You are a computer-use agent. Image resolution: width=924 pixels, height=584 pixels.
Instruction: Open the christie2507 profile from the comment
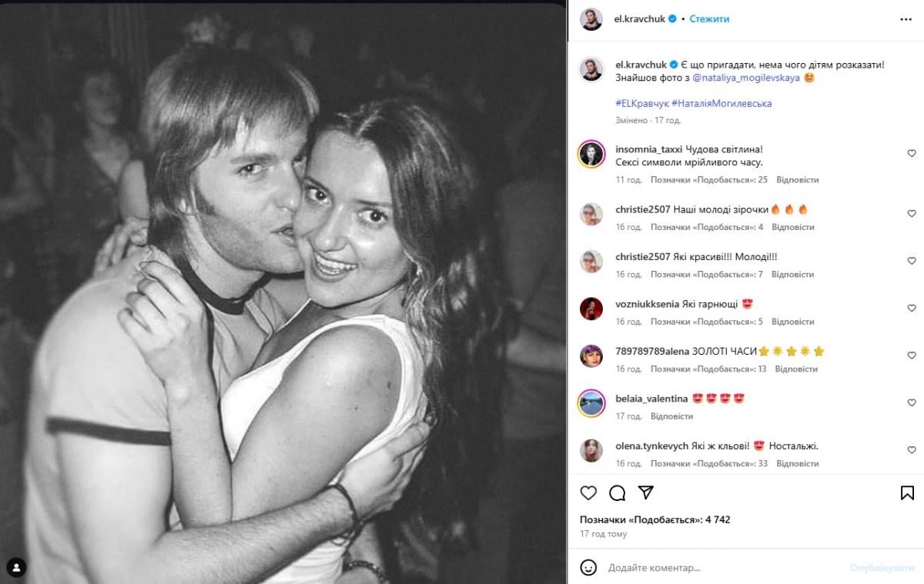click(643, 209)
